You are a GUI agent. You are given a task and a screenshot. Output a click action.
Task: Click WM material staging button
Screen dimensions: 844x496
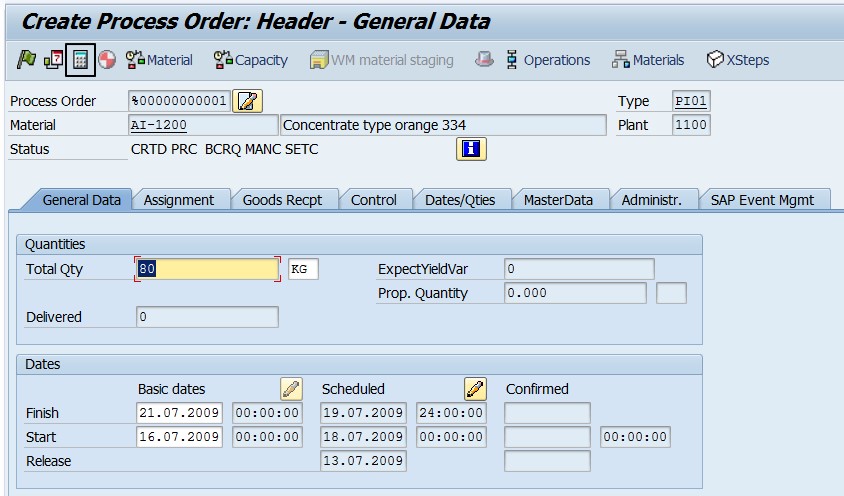pyautogui.click(x=382, y=60)
